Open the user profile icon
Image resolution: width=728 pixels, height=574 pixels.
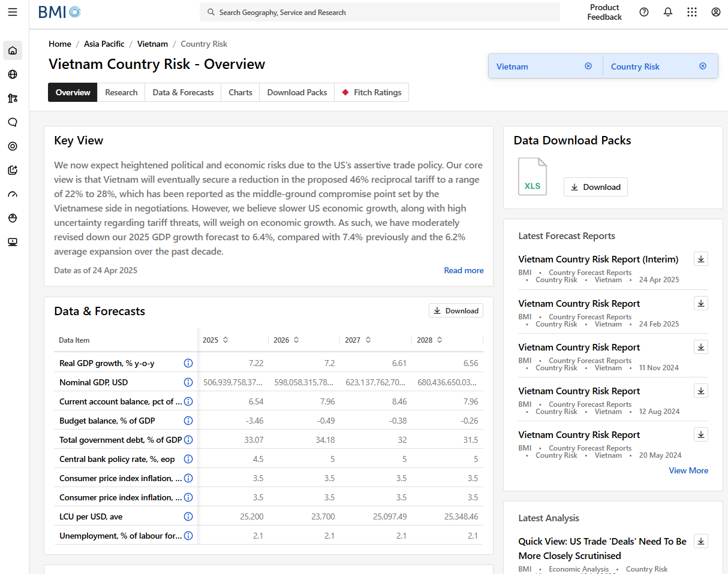click(x=715, y=12)
